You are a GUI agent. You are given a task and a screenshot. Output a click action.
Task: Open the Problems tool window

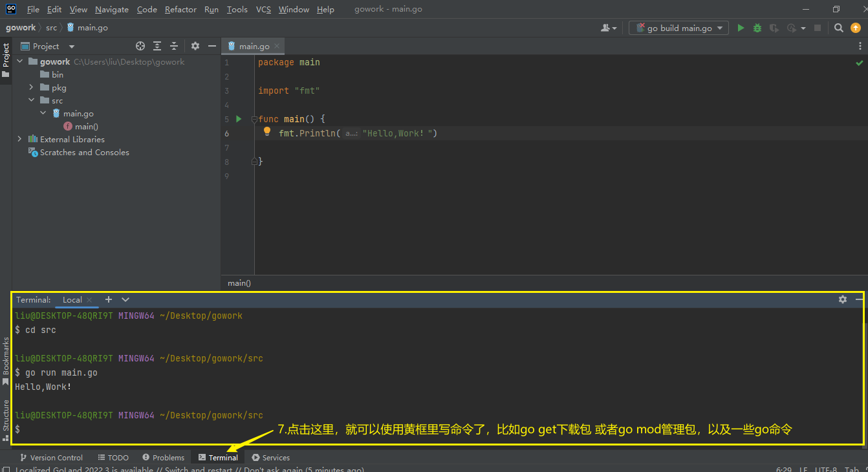click(163, 457)
